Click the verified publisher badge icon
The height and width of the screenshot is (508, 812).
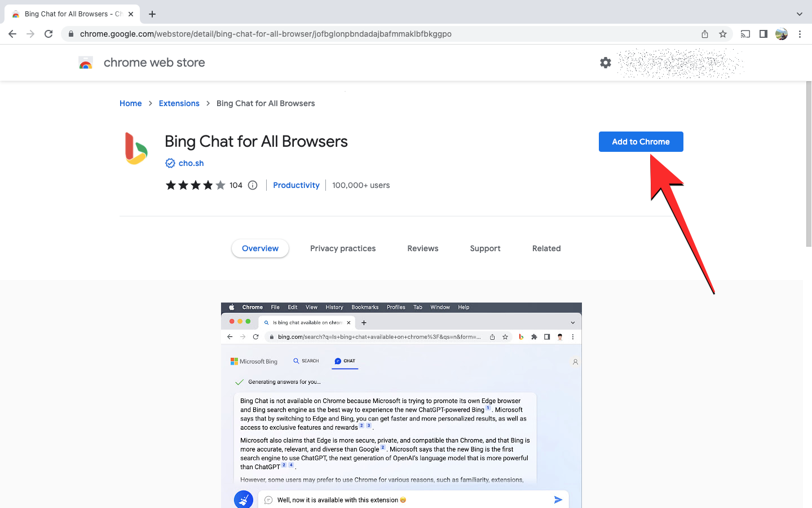point(170,163)
